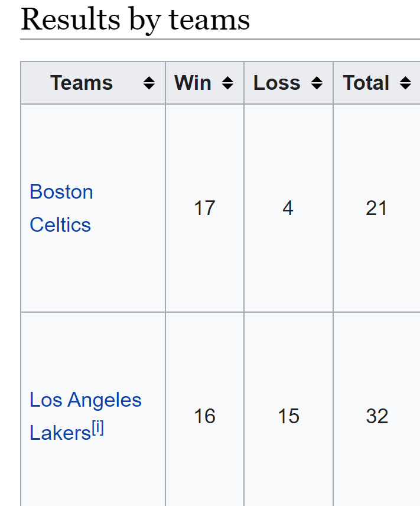Select the Celtics total cell 21
Viewport: 420px width, 506px height.
click(x=376, y=208)
